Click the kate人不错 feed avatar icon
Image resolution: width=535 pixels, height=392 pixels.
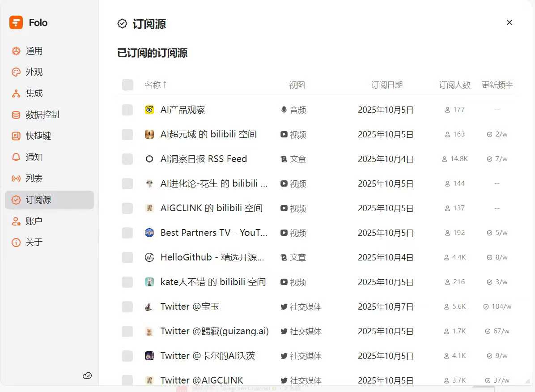click(149, 282)
